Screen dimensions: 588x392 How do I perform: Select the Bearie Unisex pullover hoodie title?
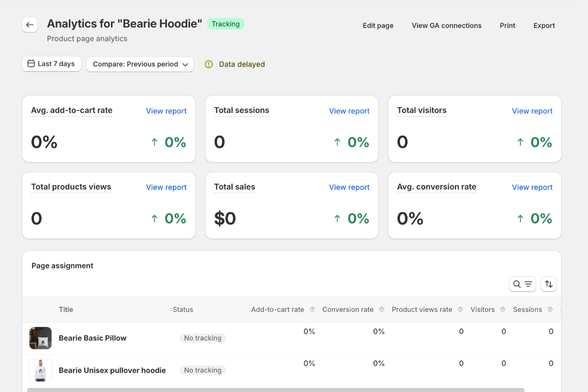pyautogui.click(x=112, y=370)
